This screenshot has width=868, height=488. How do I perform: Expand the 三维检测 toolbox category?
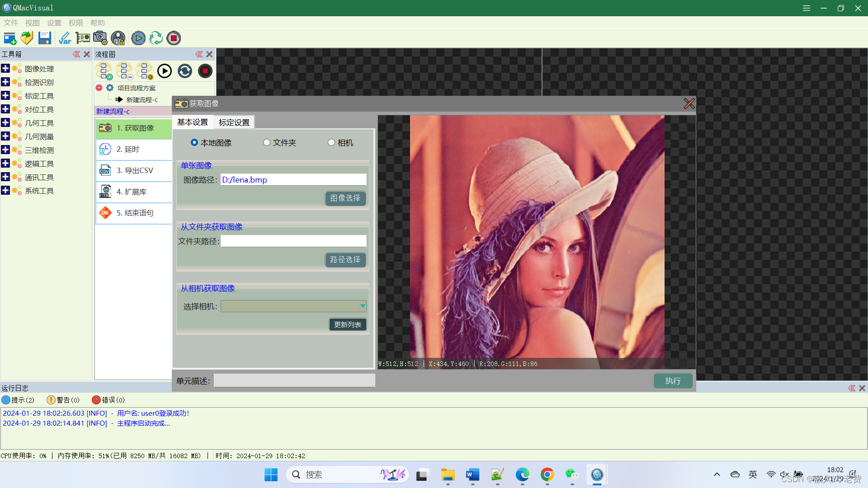(x=5, y=150)
